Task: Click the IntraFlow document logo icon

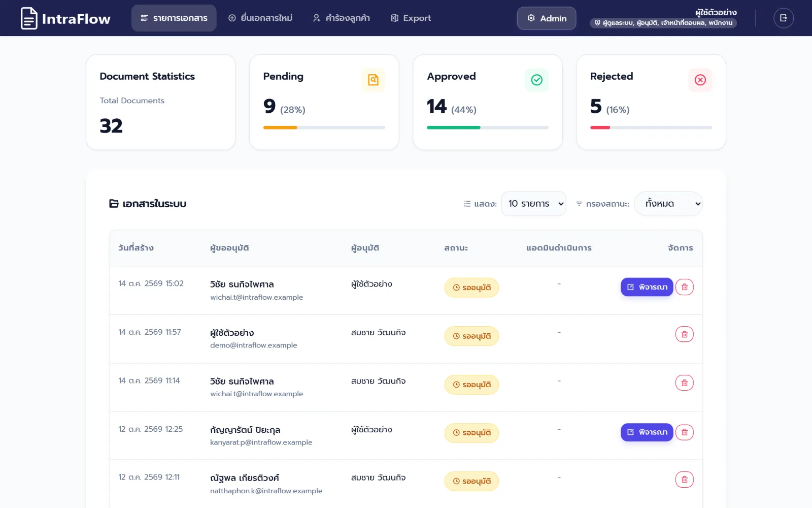Action: 29,18
